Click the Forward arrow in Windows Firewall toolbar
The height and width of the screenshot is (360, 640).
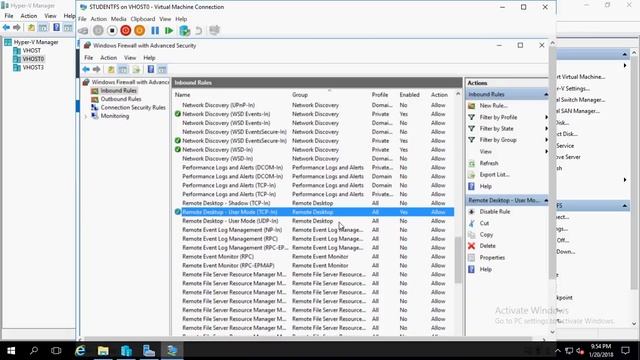pyautogui.click(x=97, y=69)
